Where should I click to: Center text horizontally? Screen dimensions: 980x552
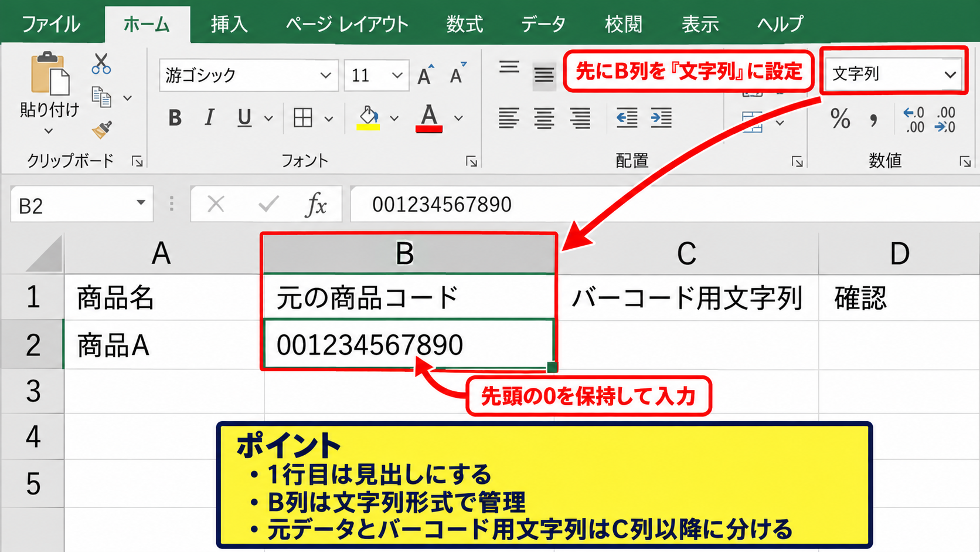544,118
